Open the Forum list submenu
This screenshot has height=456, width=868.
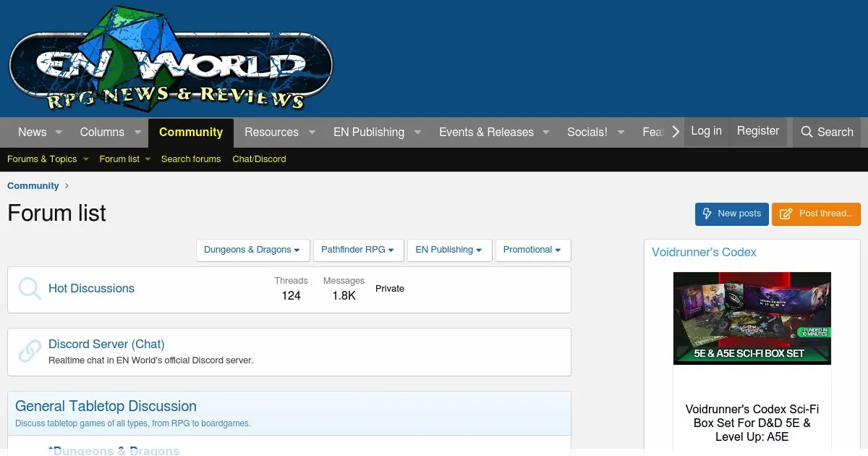point(119,159)
